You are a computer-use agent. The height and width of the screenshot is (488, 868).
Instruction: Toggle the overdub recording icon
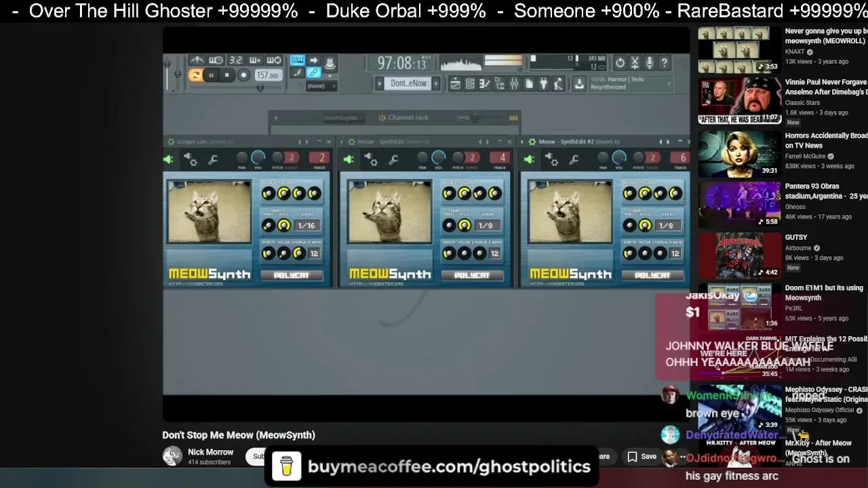click(255, 60)
